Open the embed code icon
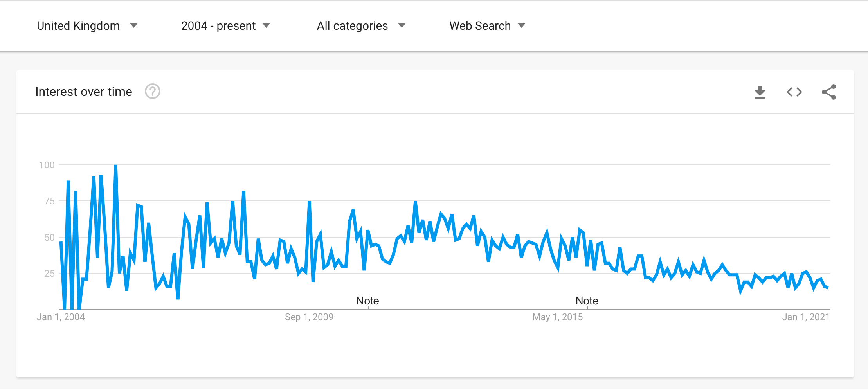 (794, 92)
